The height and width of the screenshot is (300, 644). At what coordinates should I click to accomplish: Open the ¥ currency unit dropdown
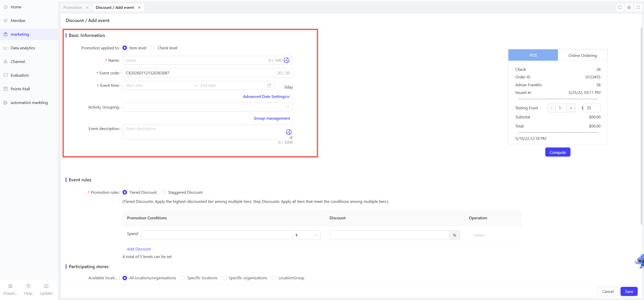point(306,235)
